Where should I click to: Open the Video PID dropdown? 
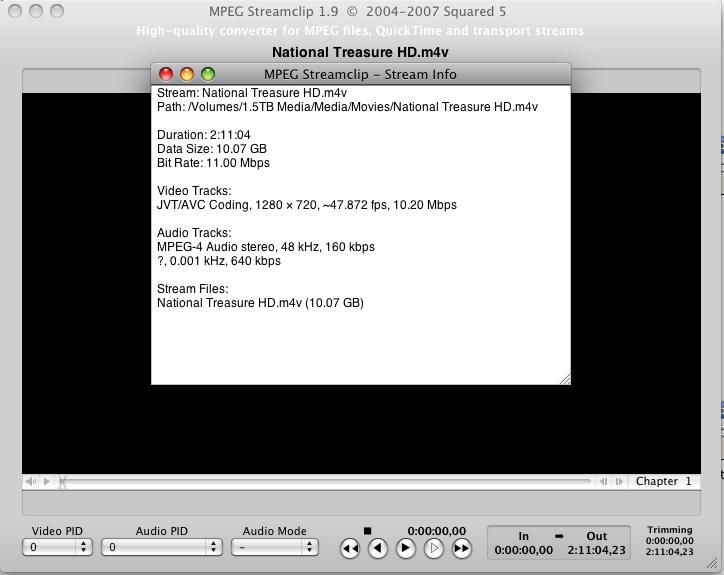(57, 547)
